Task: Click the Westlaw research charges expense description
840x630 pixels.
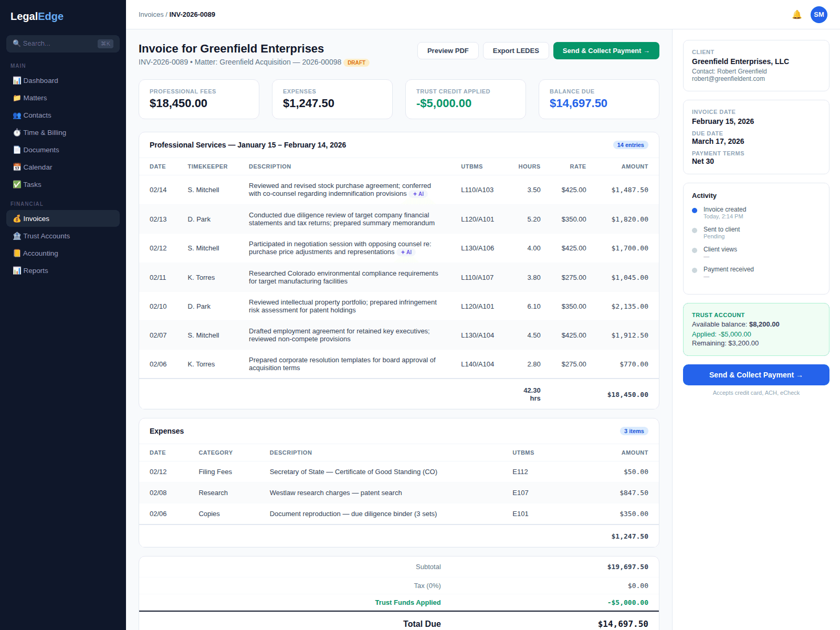Action: tap(336, 493)
